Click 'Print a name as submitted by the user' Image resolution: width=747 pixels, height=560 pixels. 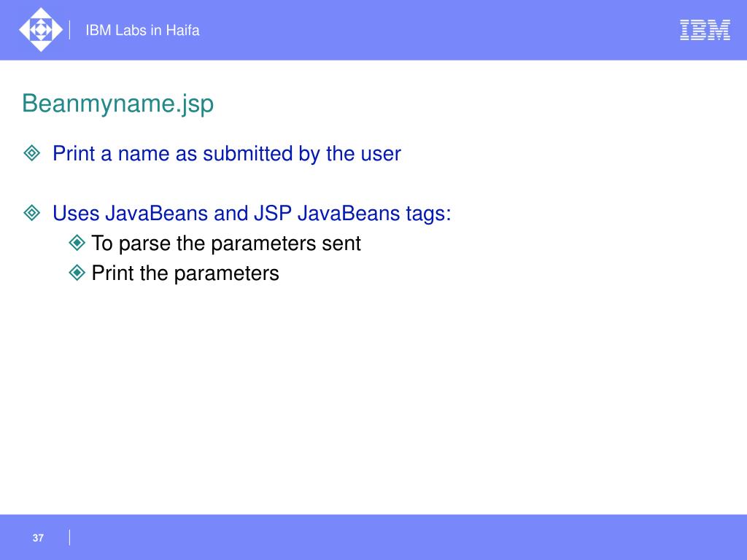227,154
